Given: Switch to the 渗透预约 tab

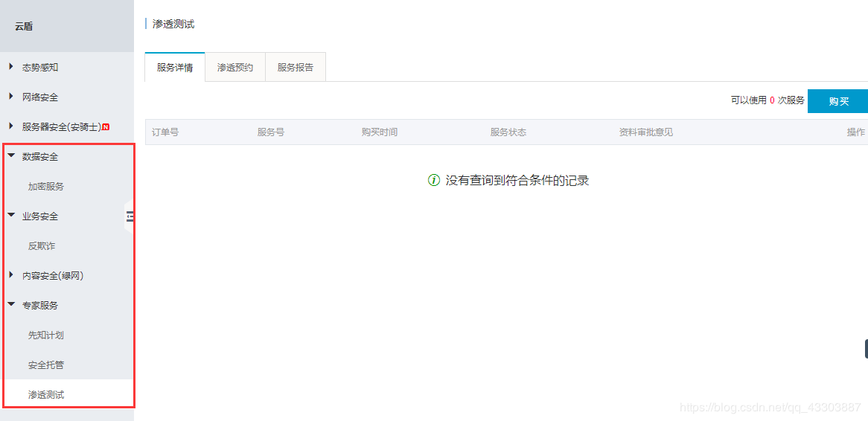Looking at the screenshot, I should click(x=235, y=68).
